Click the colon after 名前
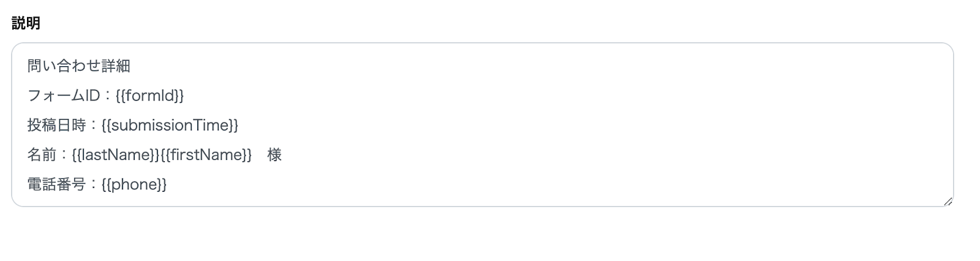 coord(64,155)
